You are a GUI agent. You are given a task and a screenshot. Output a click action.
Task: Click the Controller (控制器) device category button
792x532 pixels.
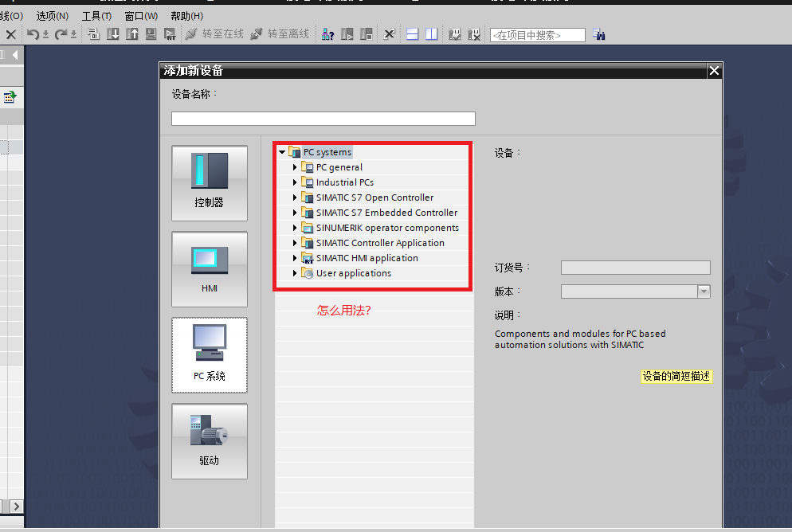click(x=209, y=182)
